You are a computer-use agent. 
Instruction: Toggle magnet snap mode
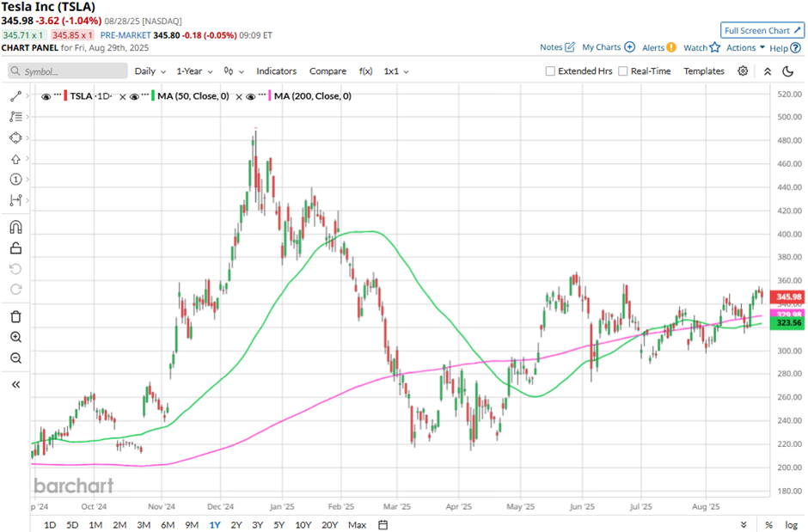point(15,227)
